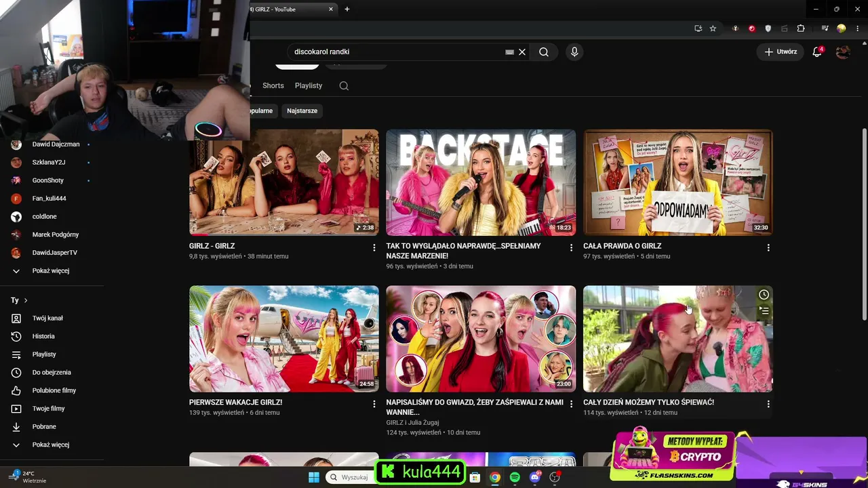Image resolution: width=868 pixels, height=488 pixels.
Task: Open options for TAK TO WYGLĄDAŁO NAPRAWDĘ video
Action: click(571, 248)
